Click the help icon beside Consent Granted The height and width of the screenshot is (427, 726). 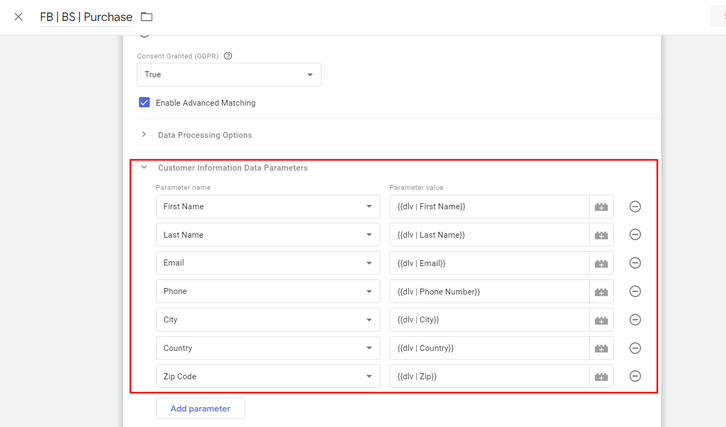point(228,56)
